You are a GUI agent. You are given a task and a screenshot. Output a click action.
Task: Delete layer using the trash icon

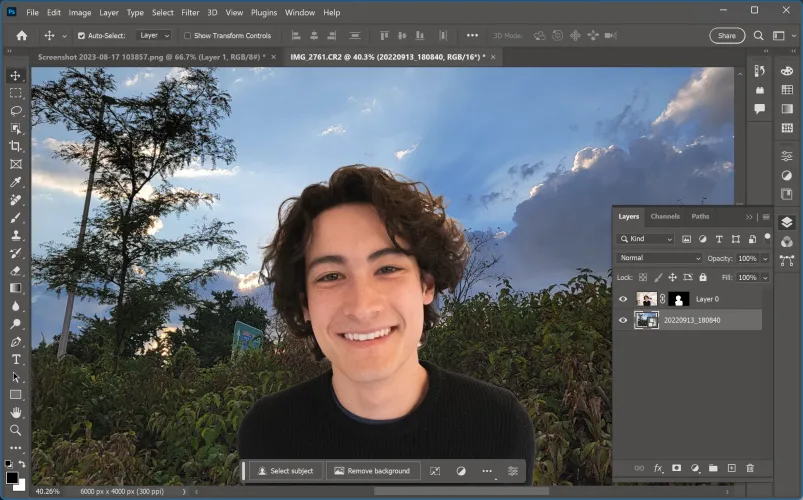tap(750, 468)
